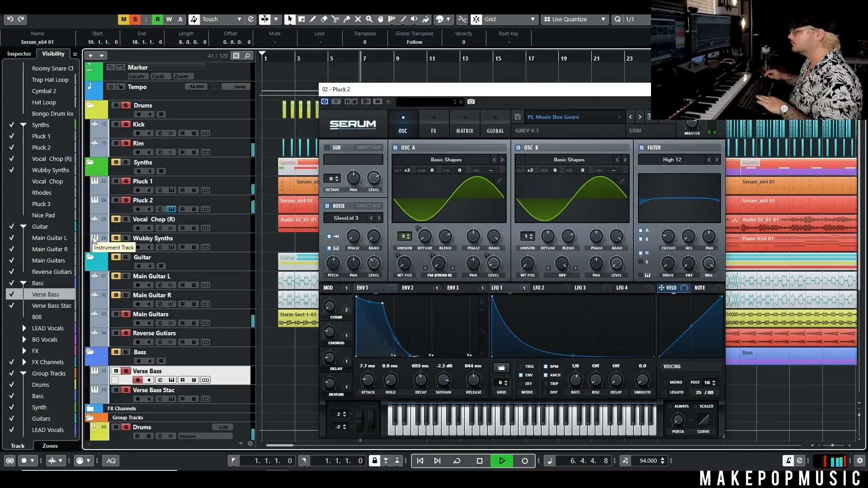868x488 pixels.
Task: Open the transport setup gear icon
Action: pyautogui.click(x=859, y=460)
